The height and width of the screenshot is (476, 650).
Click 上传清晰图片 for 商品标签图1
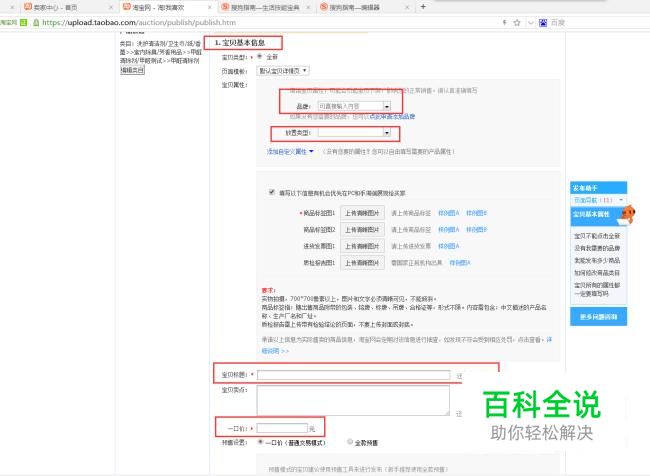click(362, 213)
